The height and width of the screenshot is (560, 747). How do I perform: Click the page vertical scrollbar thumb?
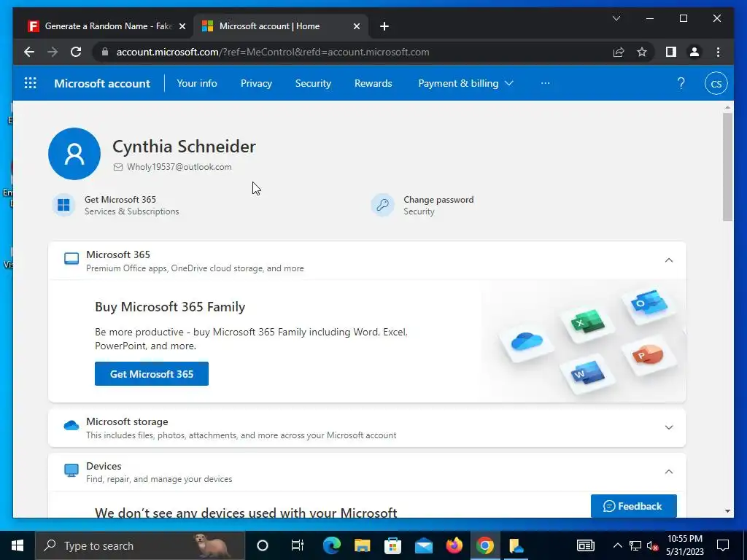click(x=727, y=167)
